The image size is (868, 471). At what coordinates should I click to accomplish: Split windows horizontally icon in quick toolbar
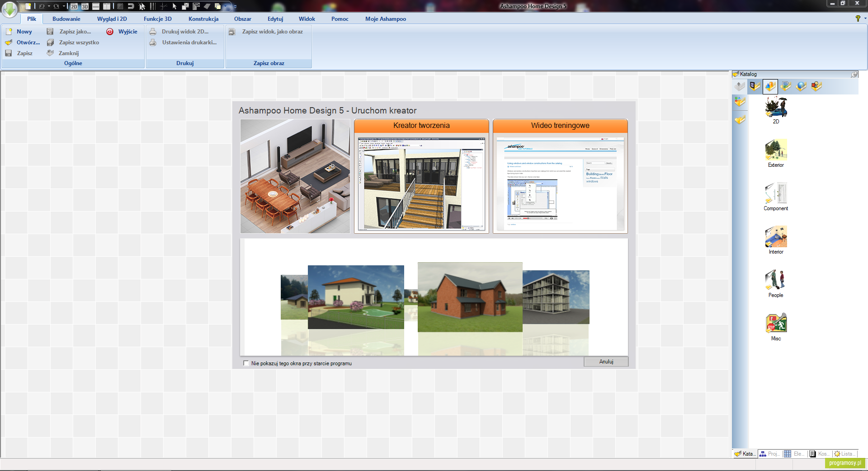(x=96, y=6)
